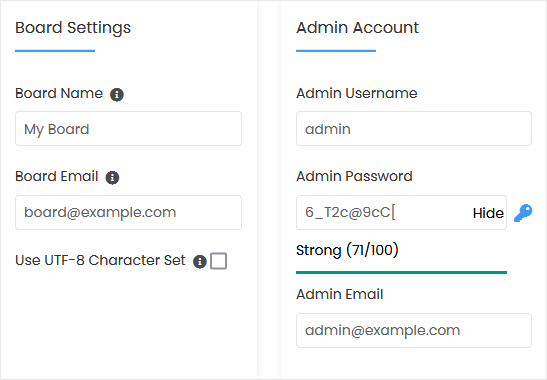Click the Admin Username label text
The height and width of the screenshot is (380, 547).
(357, 93)
